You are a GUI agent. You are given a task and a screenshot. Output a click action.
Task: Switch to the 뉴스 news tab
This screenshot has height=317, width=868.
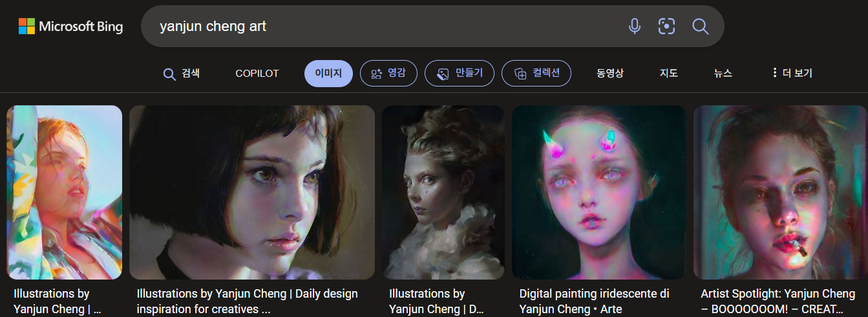coord(723,74)
